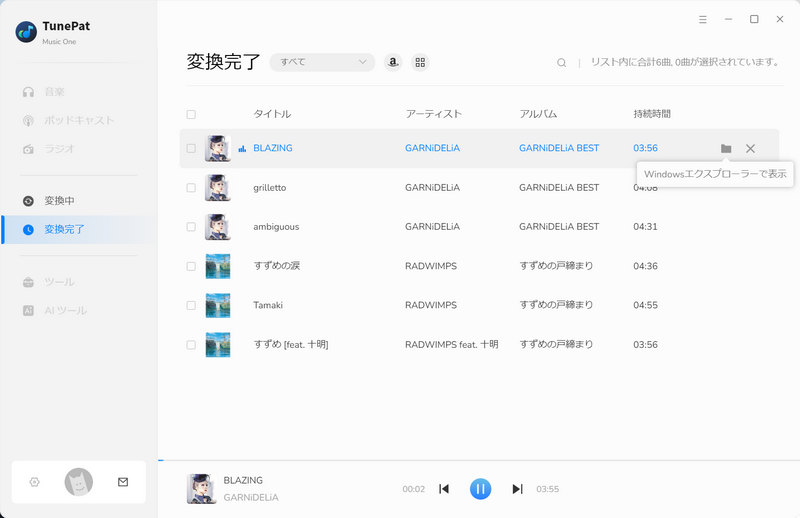Image resolution: width=800 pixels, height=518 pixels.
Task: Click the 04:36 duration of すずめの涙
Action: (645, 266)
